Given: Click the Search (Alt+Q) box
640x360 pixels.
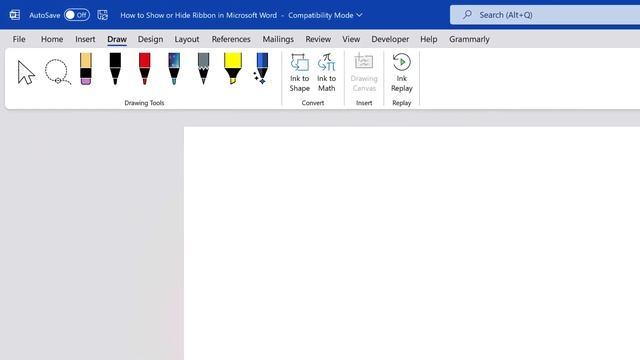Looking at the screenshot, I should point(545,15).
